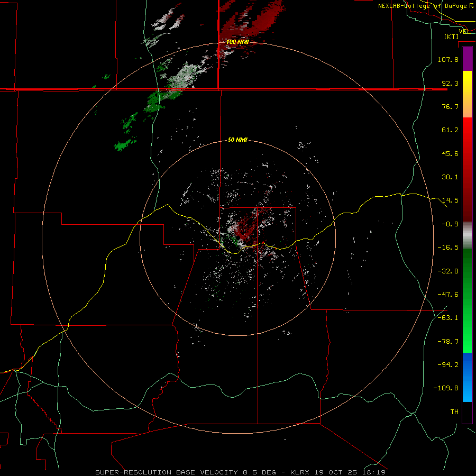Viewport: 476px width, 476px height.
Task: Click the [KT] units label
Action: [452, 36]
